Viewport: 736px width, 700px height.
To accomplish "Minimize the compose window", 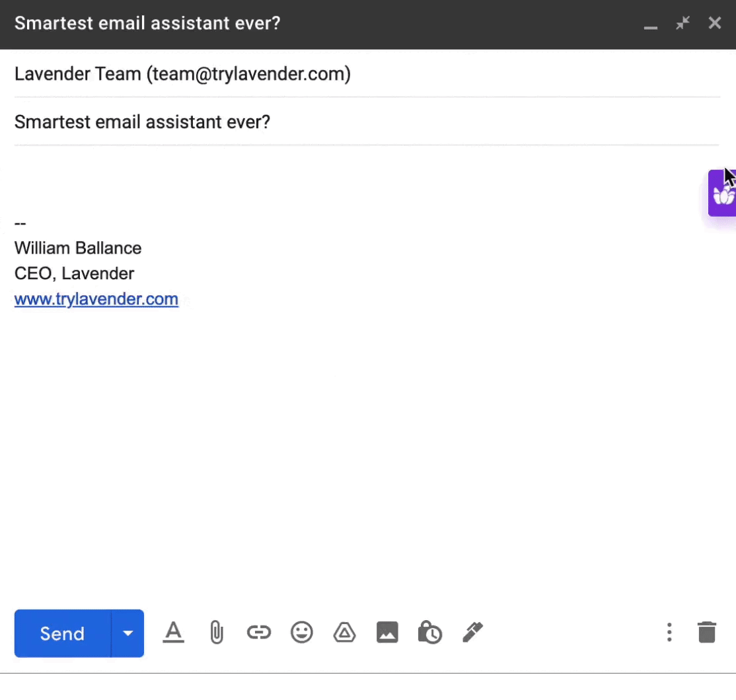I will 651,25.
